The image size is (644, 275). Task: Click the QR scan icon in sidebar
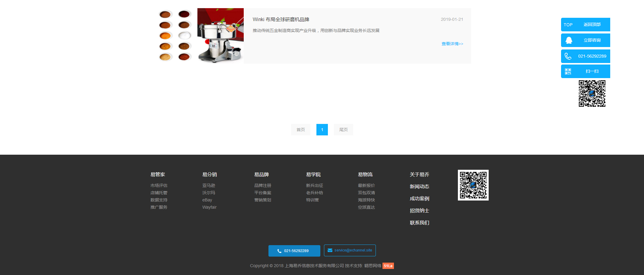[x=568, y=71]
